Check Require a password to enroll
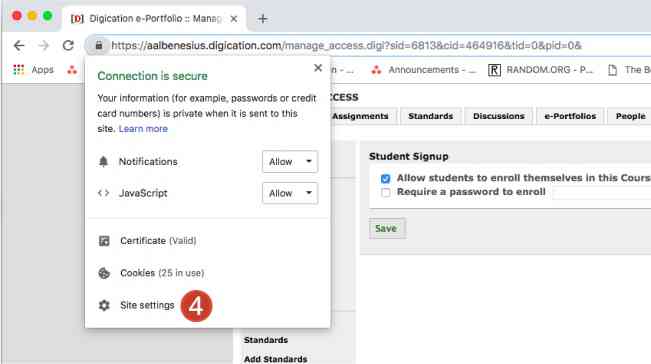The width and height of the screenshot is (651, 364). 385,193
